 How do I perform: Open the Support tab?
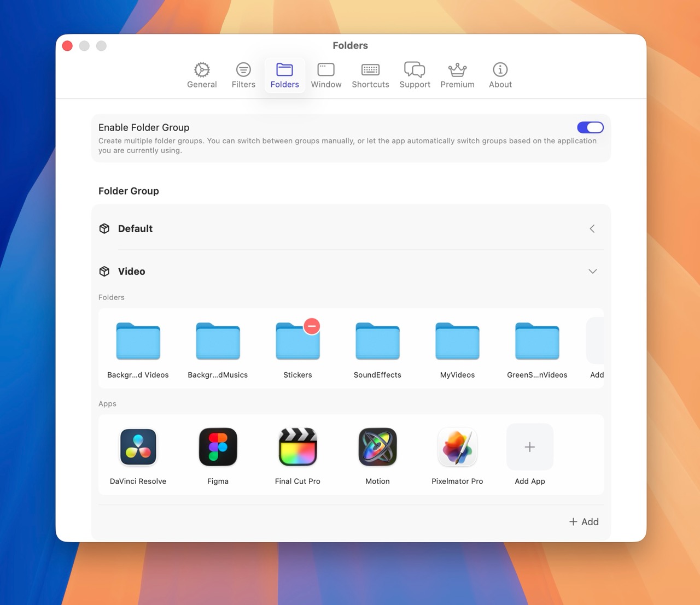pyautogui.click(x=415, y=75)
